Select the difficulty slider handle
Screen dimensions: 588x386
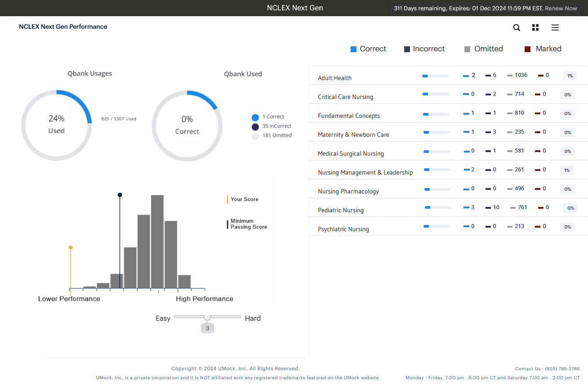[x=207, y=317]
